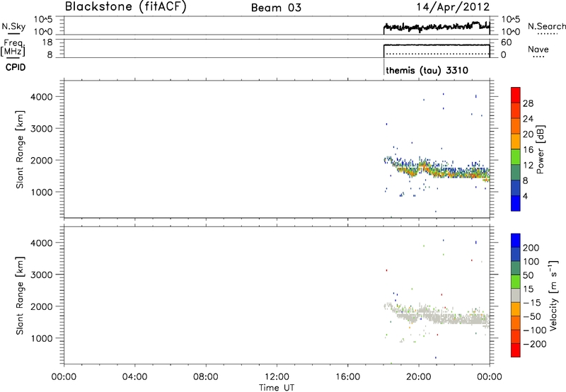This screenshot has width=566, height=392.
Task: Click the 60 tick on Nave axis
Action: point(506,42)
